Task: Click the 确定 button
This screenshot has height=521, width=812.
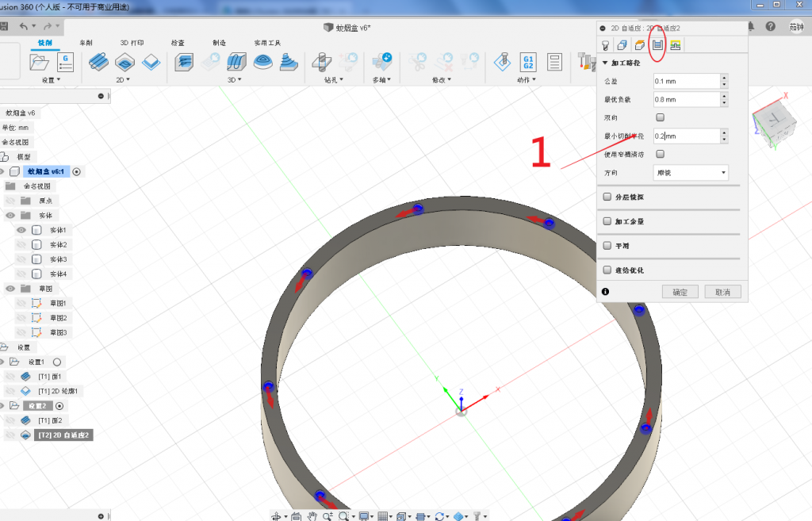Action: [680, 292]
